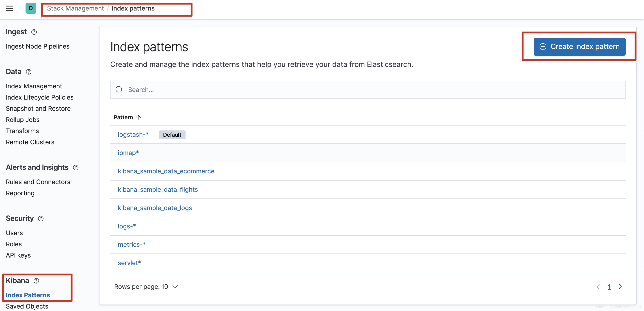The width and height of the screenshot is (644, 311).
Task: Open kibana_sample_data_flights pattern
Action: (x=158, y=190)
